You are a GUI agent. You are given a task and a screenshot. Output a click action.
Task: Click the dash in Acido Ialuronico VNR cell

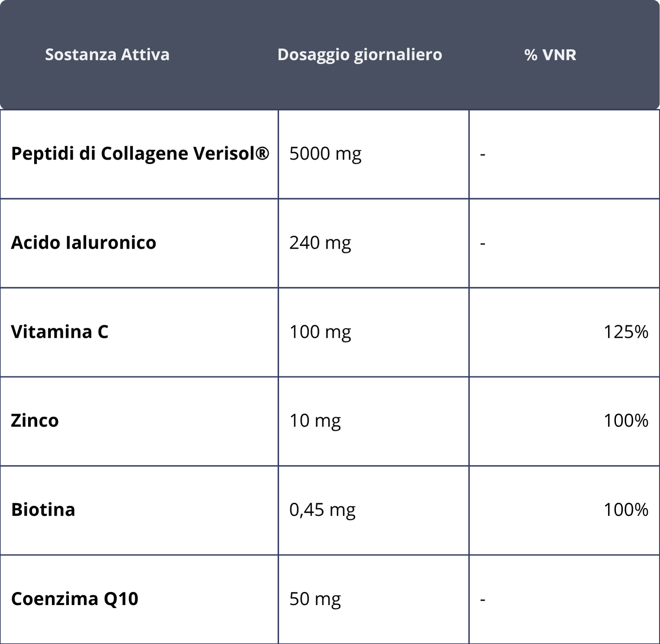[483, 244]
